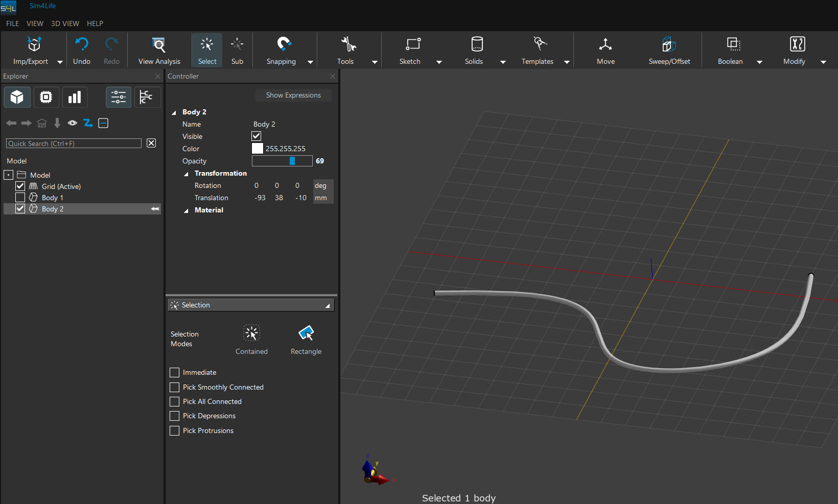Uncheck the Visible checkbox for Body 2
The width and height of the screenshot is (838, 504).
[257, 136]
